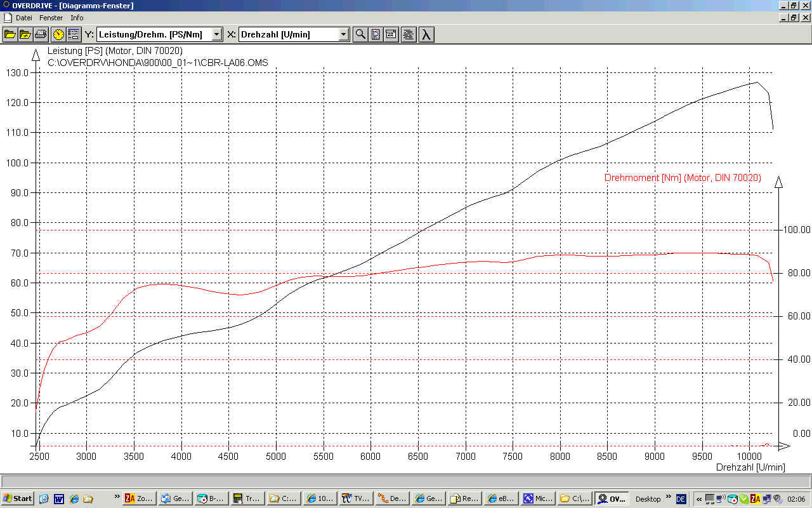Image resolution: width=812 pixels, height=508 pixels.
Task: Click the 100.00 value on torque axis
Action: (x=796, y=230)
